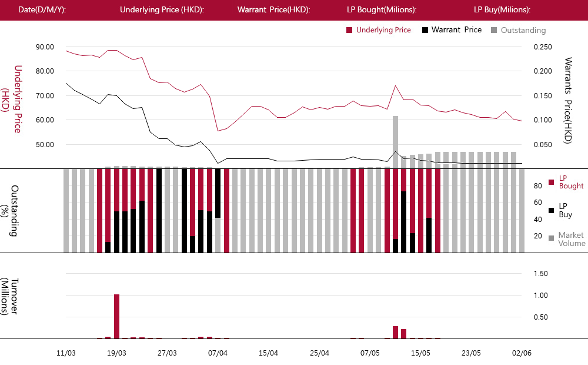This screenshot has height=365, width=588.
Task: Toggle the Outstanding series legend label
Action: [x=523, y=31]
